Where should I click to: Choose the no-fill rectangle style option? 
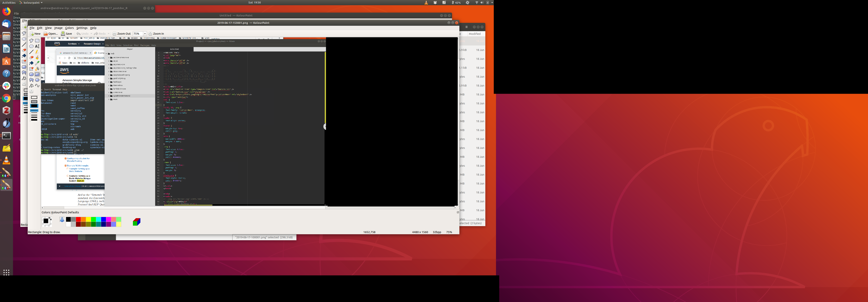(34, 98)
